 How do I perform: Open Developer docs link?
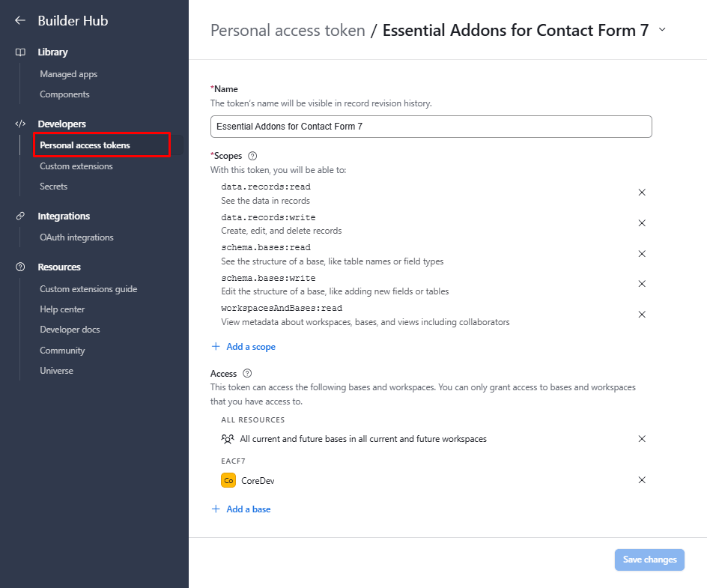(x=70, y=330)
